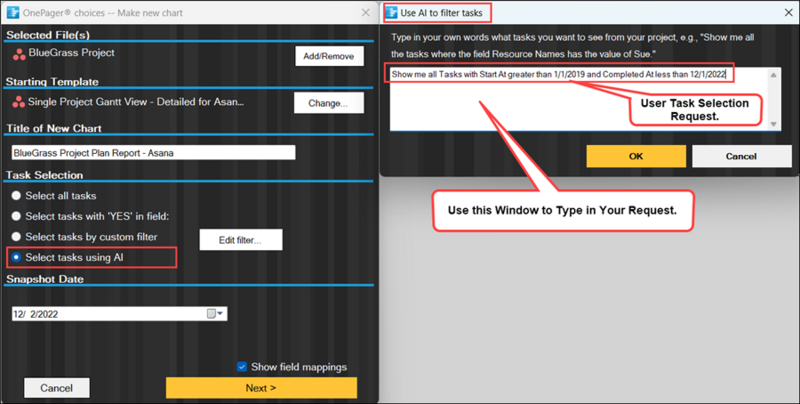Click the 'Single Project Gantt View' template name
This screenshot has height=404, width=800.
[x=136, y=102]
